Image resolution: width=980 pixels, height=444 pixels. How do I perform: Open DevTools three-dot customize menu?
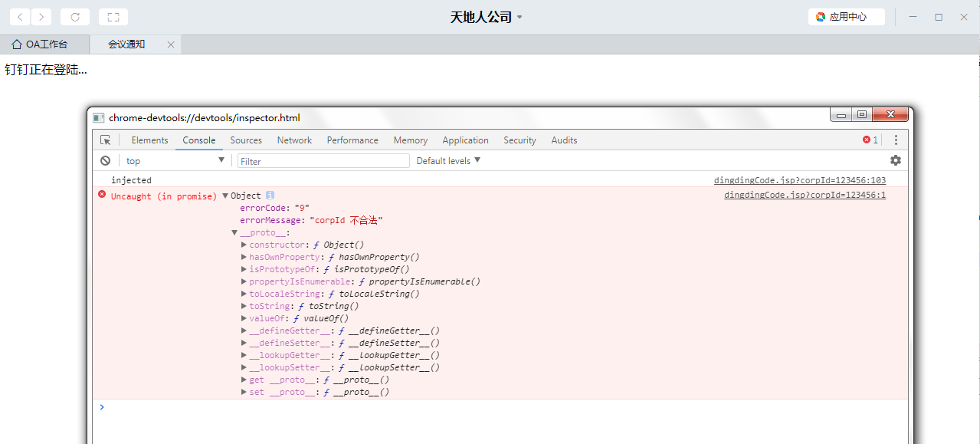pyautogui.click(x=896, y=140)
